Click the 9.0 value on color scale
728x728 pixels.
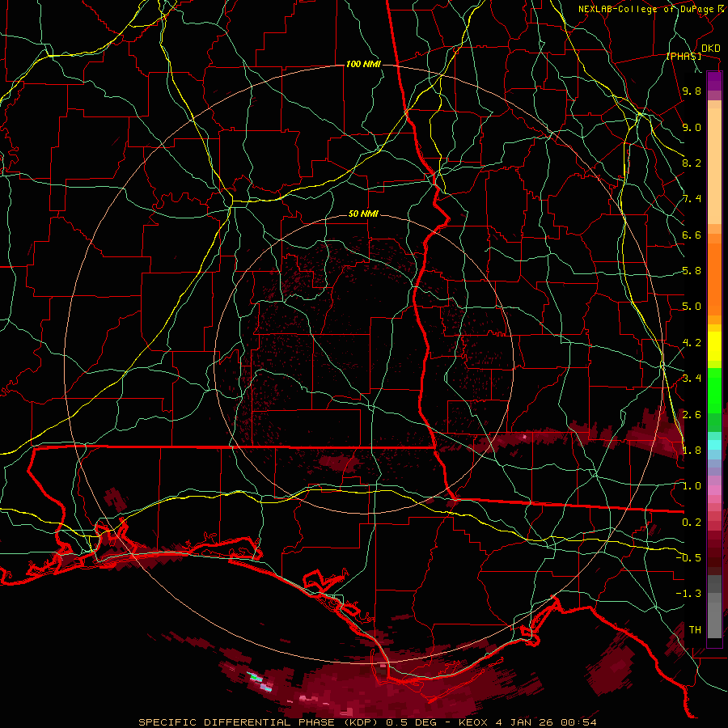(x=692, y=127)
